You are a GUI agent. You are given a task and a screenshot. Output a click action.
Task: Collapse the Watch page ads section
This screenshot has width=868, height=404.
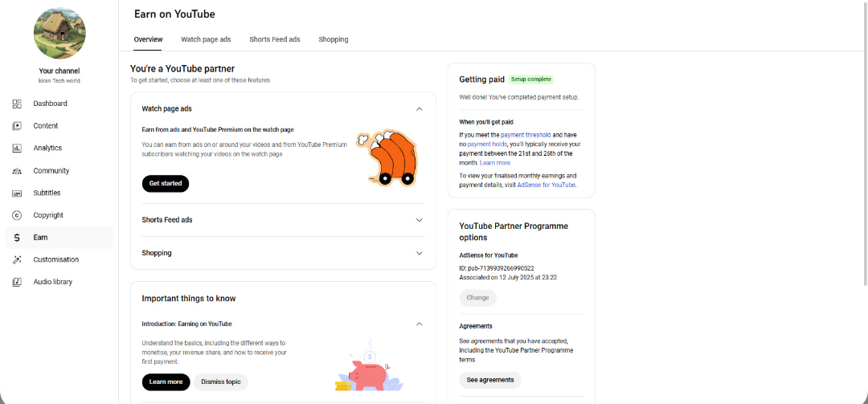(x=419, y=109)
